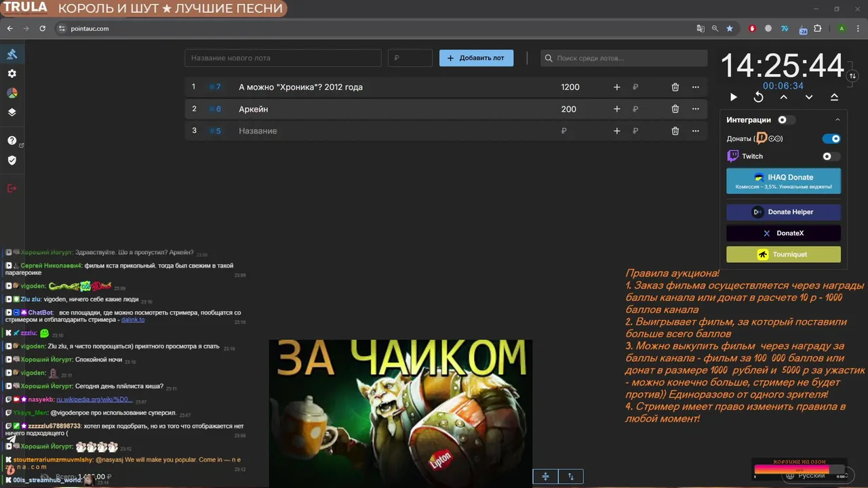Focus the new lot price field
The width and height of the screenshot is (868, 488).
click(410, 58)
